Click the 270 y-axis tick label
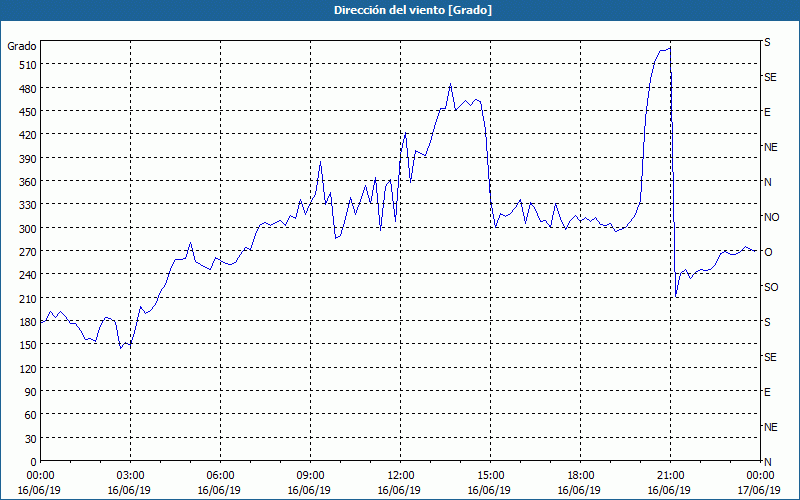This screenshot has height=500, width=800. click(28, 252)
